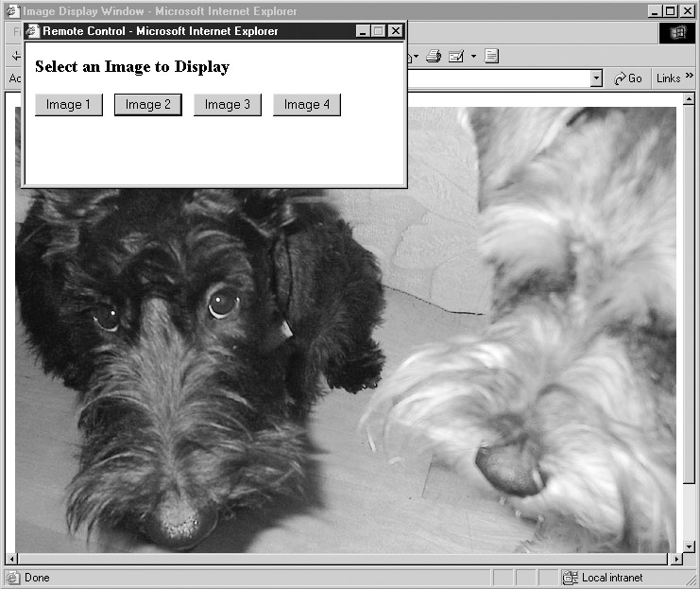The height and width of the screenshot is (589, 700).
Task: Show Image 3 using its button
Action: click(x=227, y=104)
